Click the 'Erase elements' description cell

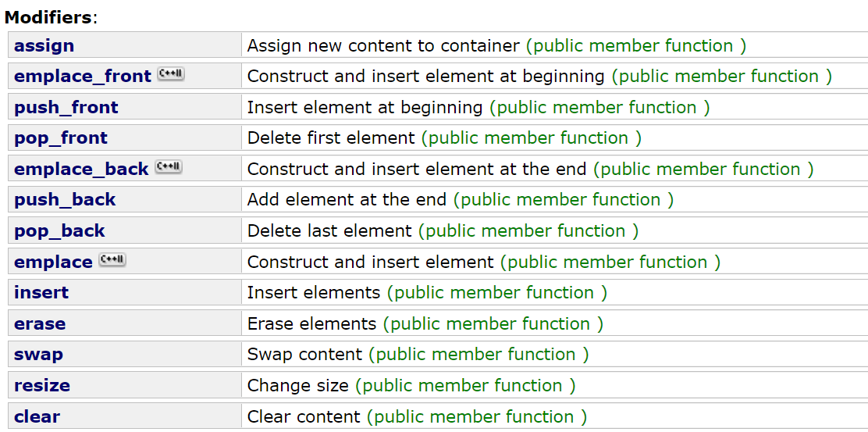point(311,324)
